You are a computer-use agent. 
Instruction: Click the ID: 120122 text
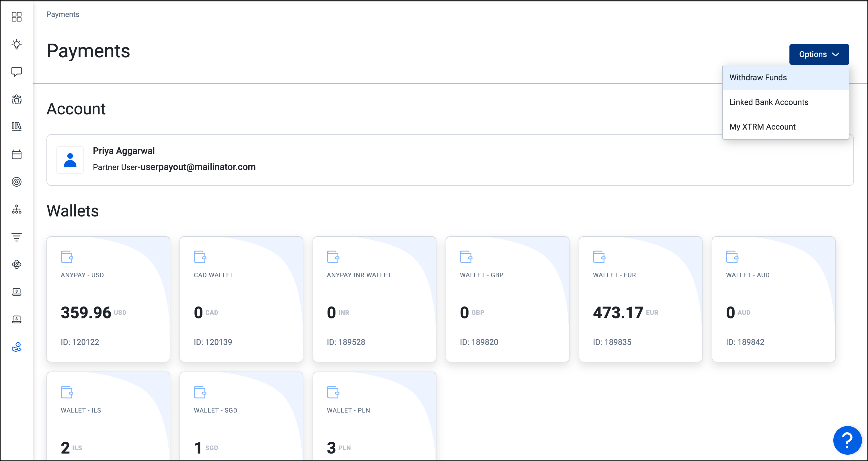pyautogui.click(x=80, y=342)
